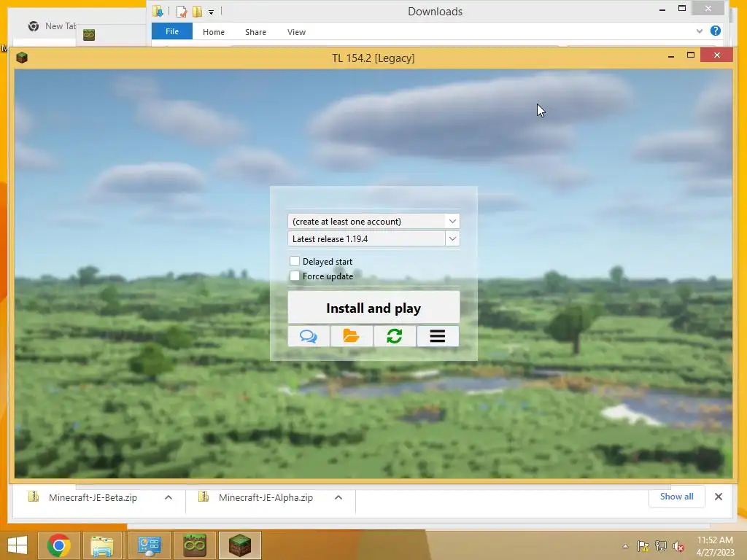The image size is (747, 560).
Task: Open the Share tab in the Downloads window
Action: pyautogui.click(x=255, y=32)
